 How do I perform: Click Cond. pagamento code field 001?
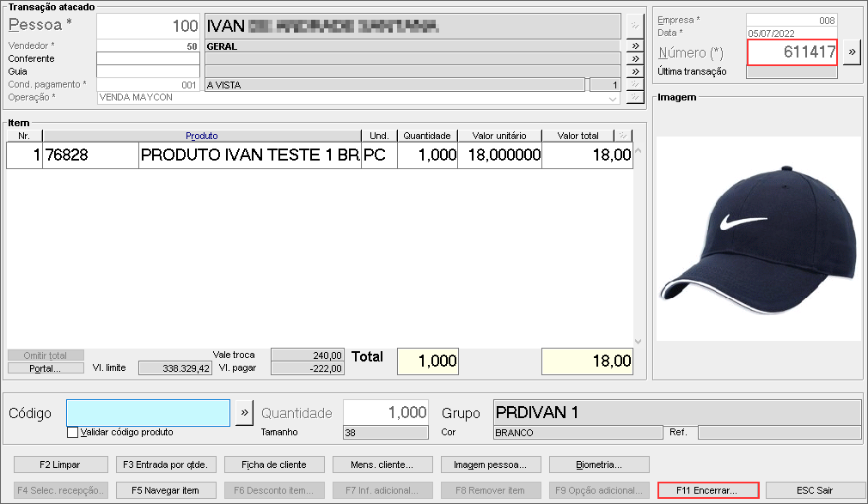click(148, 85)
